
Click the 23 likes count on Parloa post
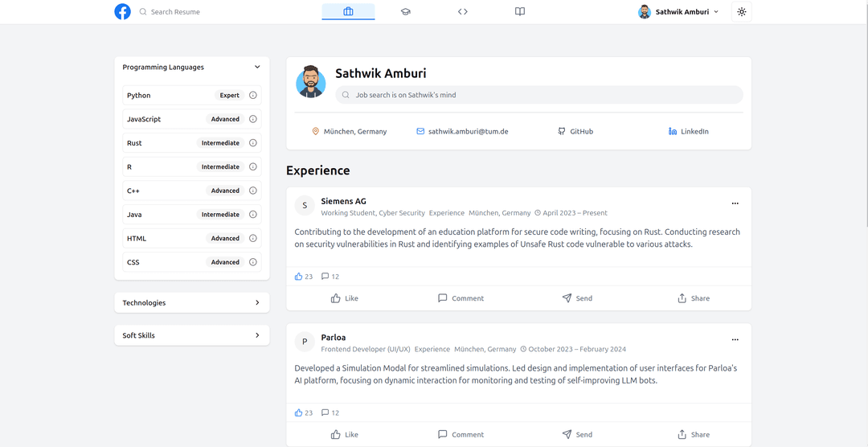[x=304, y=412]
